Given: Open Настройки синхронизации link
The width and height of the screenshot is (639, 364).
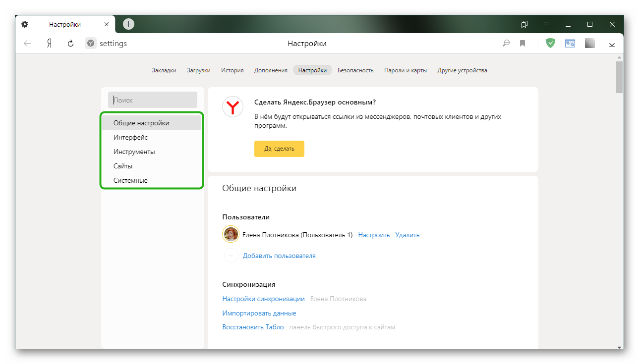Looking at the screenshot, I should tap(263, 299).
